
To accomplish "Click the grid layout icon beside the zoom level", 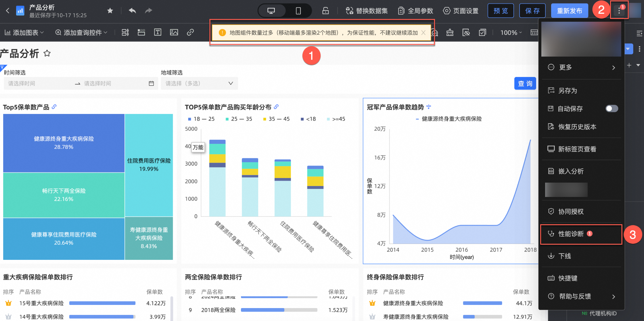I will pos(534,33).
